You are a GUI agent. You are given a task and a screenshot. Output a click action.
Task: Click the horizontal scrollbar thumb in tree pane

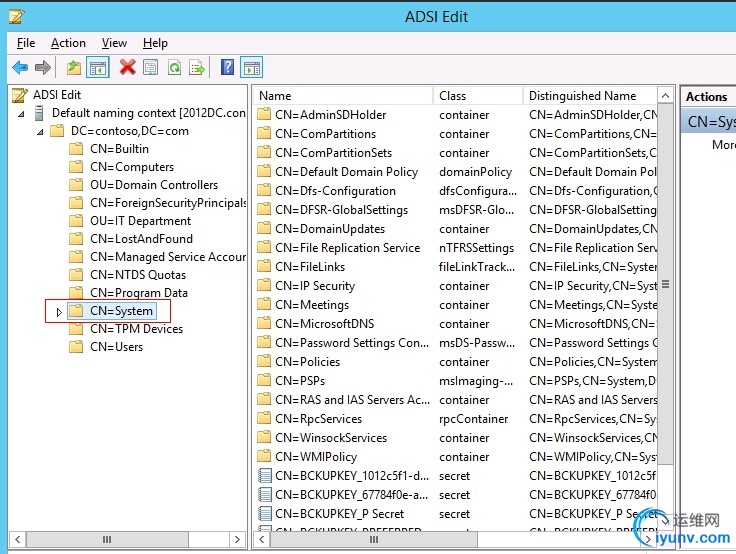(107, 539)
